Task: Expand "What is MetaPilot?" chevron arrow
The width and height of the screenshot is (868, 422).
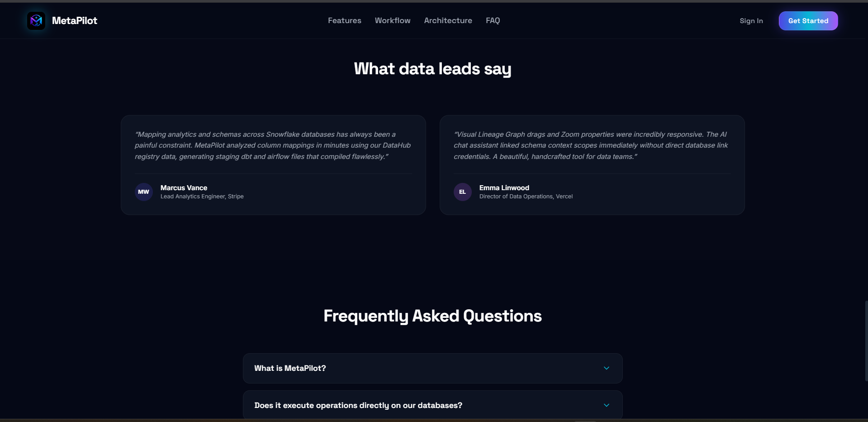Action: point(607,368)
